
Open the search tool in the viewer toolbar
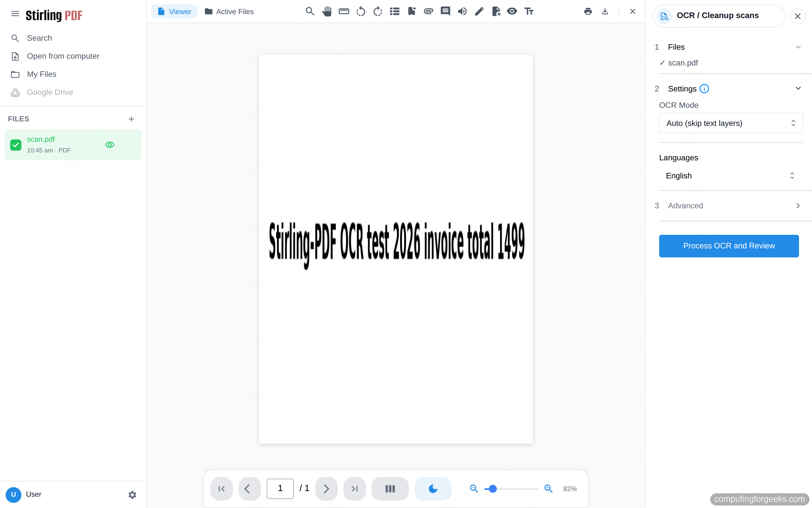coord(310,11)
